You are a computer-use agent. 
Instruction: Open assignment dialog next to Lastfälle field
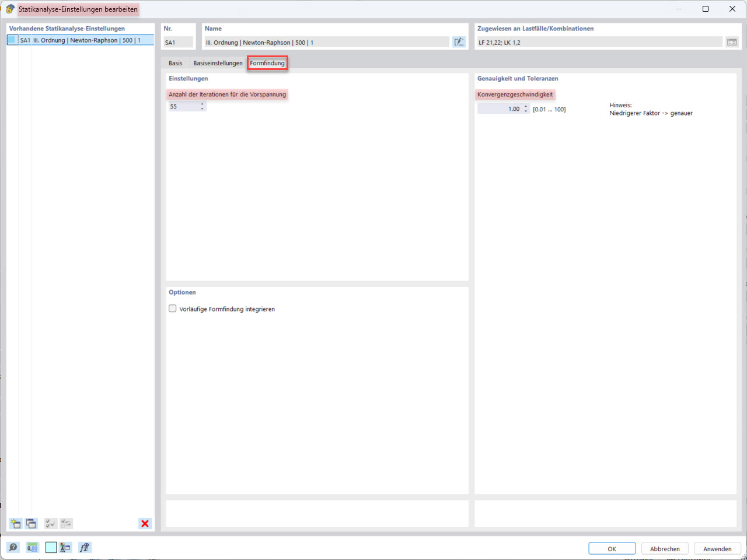coord(732,41)
